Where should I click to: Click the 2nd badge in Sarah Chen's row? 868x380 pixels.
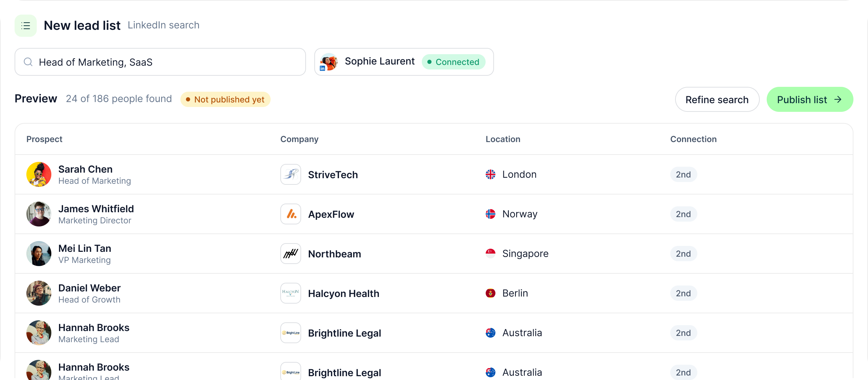pyautogui.click(x=683, y=174)
